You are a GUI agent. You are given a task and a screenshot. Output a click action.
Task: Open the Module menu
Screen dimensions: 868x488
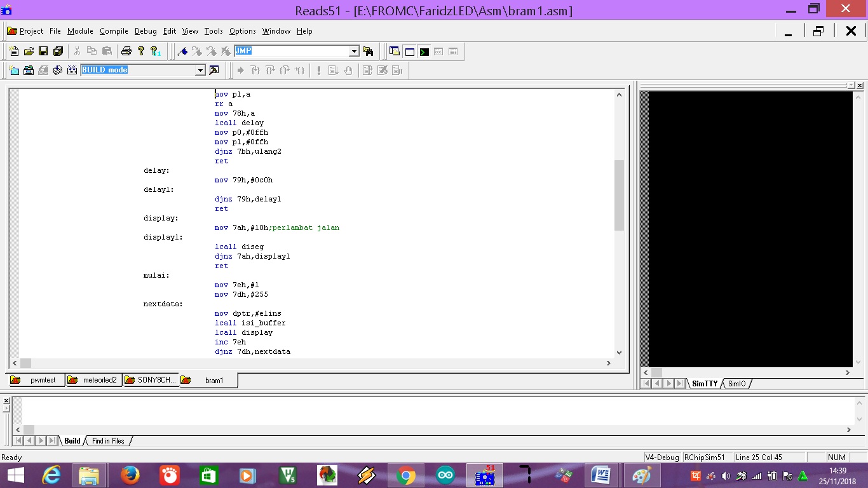click(x=80, y=30)
